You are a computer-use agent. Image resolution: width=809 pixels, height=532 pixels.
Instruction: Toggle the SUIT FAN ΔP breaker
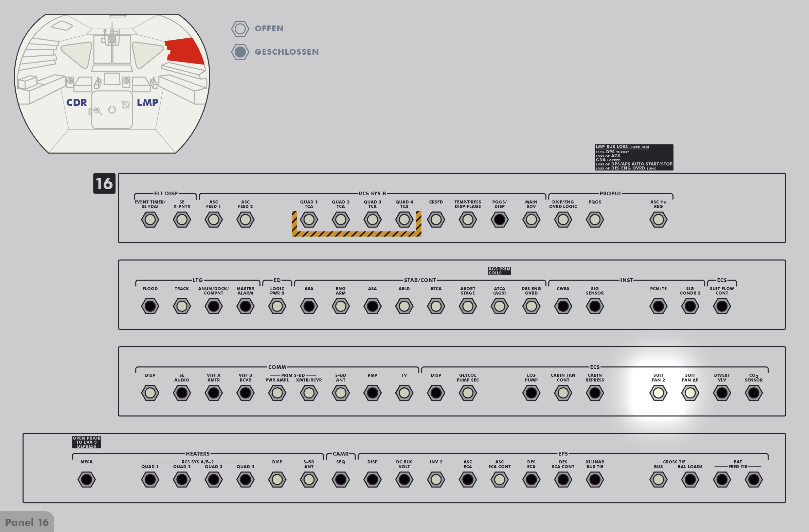pos(690,393)
